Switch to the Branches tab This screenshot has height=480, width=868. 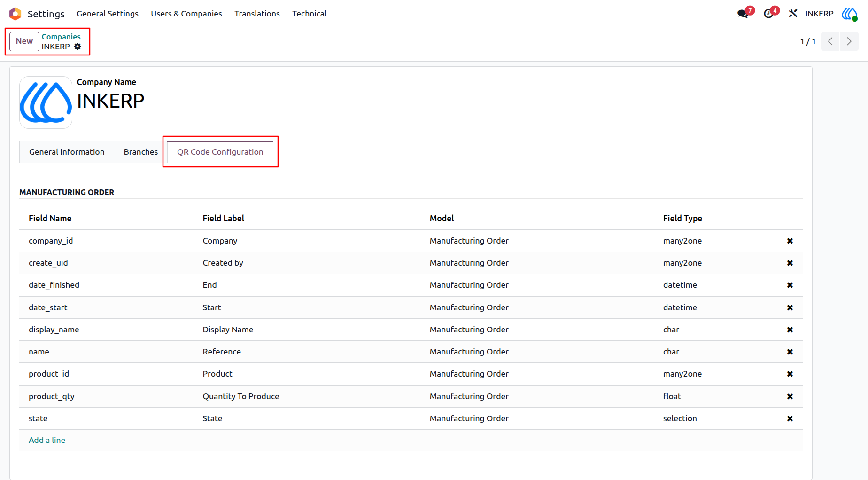(141, 152)
